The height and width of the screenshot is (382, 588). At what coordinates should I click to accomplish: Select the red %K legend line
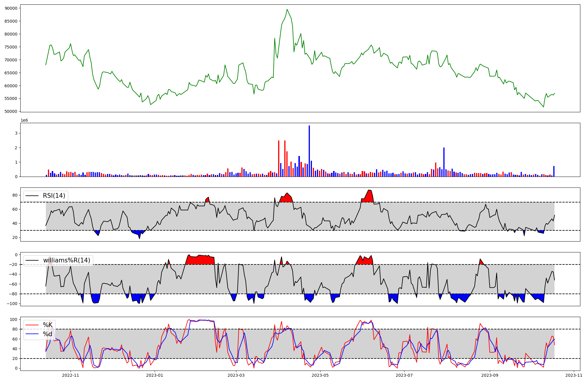32,325
